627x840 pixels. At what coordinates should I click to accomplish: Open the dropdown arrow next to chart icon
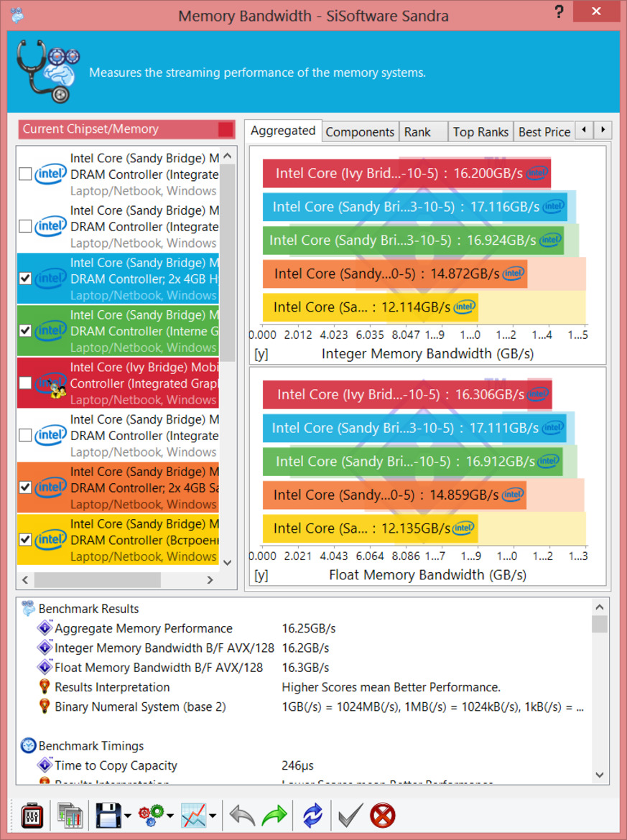point(213,816)
